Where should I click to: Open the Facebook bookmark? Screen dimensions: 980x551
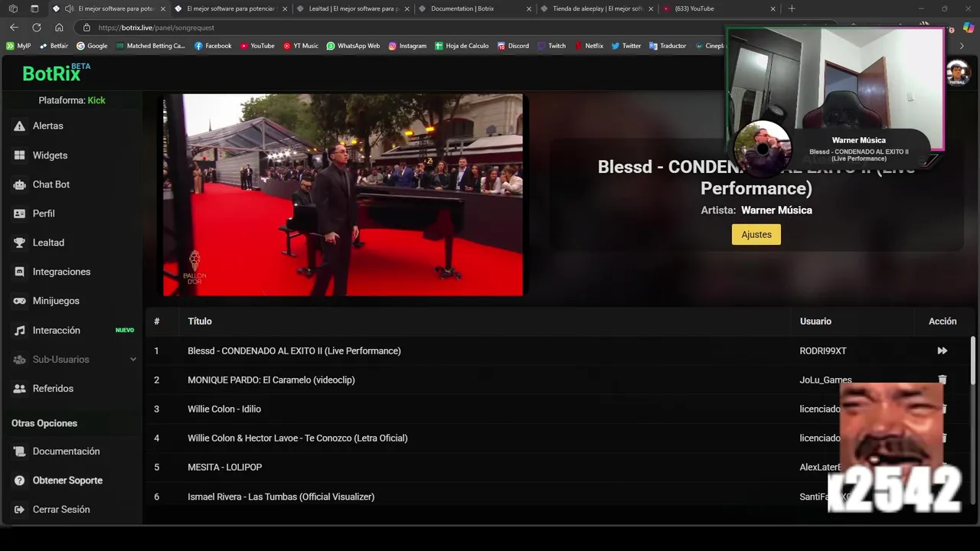coord(213,46)
